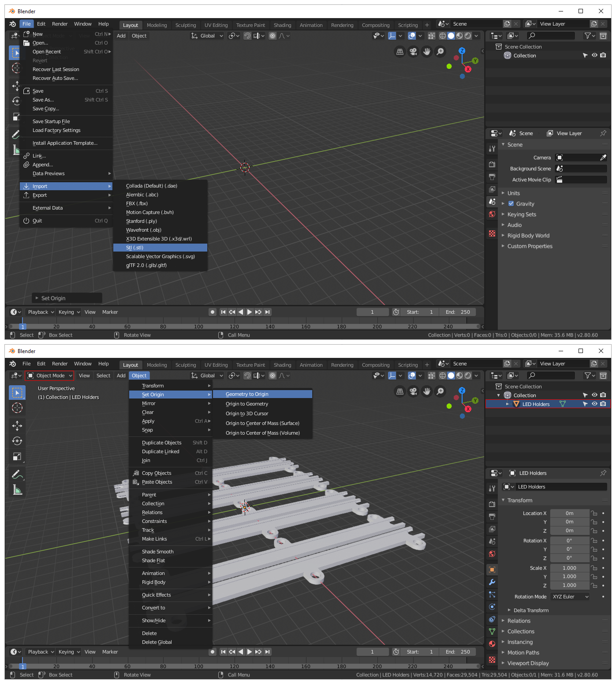
Task: Click zoom magnifier gizmo in bottom window viewport
Action: (440, 391)
